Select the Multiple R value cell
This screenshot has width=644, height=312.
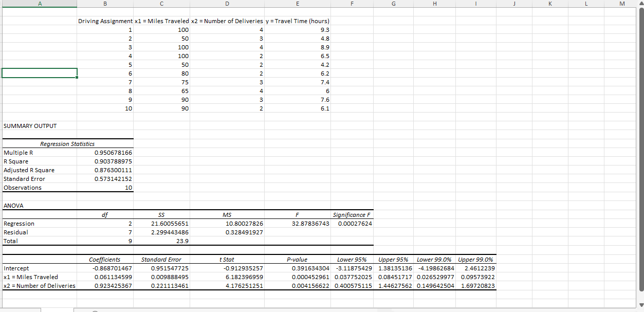point(105,152)
